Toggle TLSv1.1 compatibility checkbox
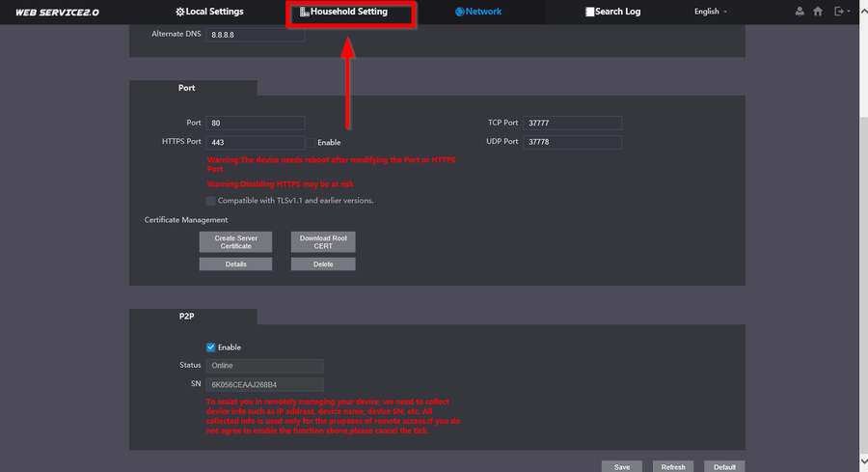Screen dimensions: 868x472 (x=211, y=201)
